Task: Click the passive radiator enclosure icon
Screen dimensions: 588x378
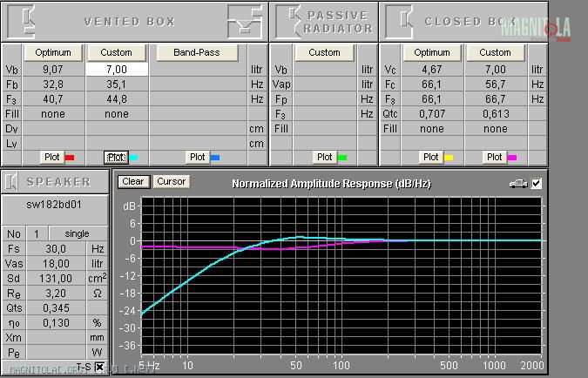Action: (x=287, y=22)
